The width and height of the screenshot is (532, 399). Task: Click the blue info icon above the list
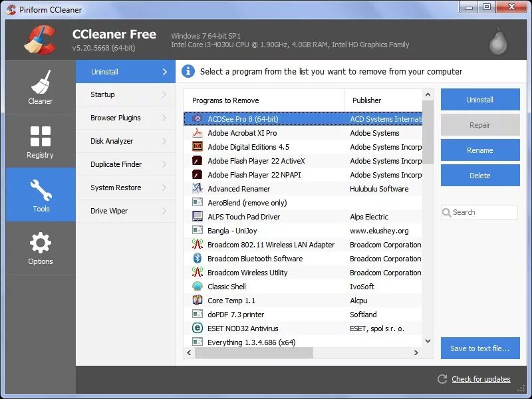click(x=188, y=71)
